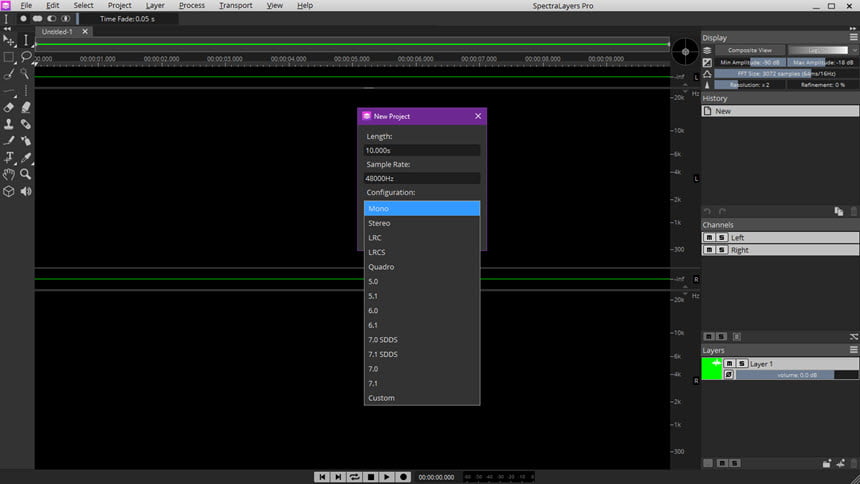
Task: Open the Layer menu
Action: (155, 5)
